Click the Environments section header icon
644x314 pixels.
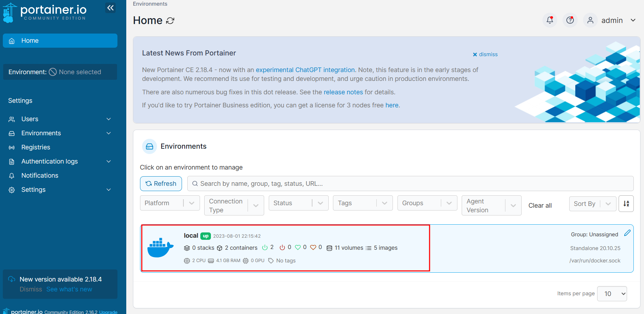150,146
